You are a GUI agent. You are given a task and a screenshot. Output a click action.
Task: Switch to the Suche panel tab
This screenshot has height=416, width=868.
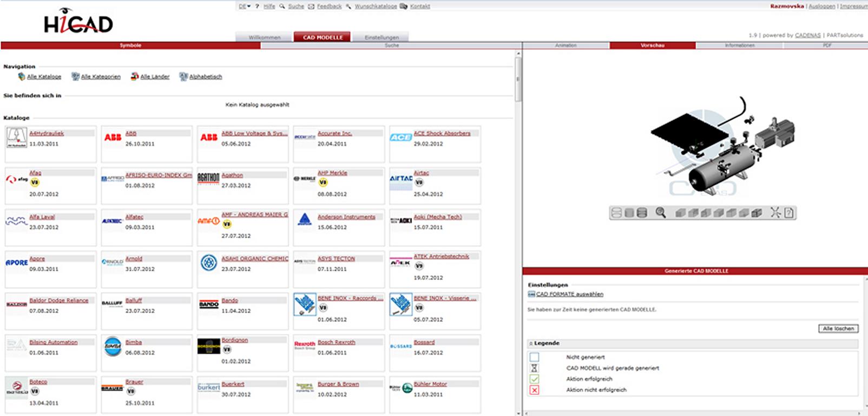click(x=392, y=45)
